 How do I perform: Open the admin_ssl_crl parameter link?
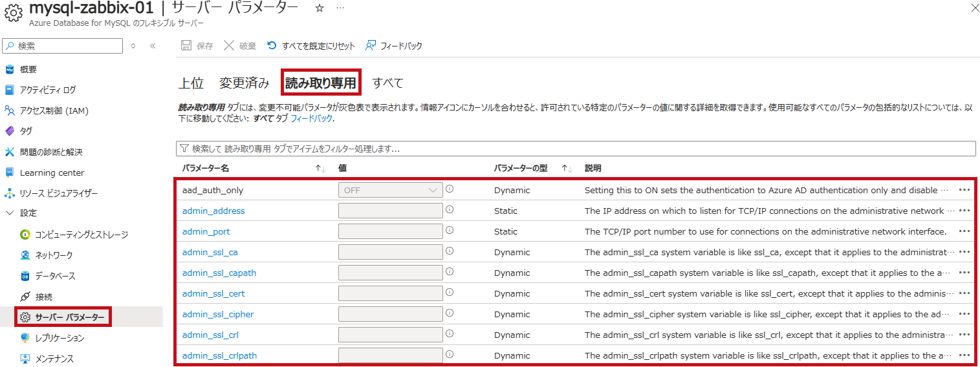tap(211, 335)
